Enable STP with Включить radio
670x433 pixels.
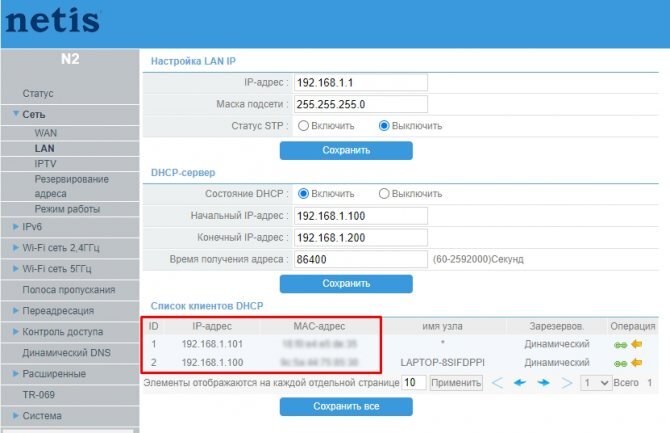click(x=303, y=126)
